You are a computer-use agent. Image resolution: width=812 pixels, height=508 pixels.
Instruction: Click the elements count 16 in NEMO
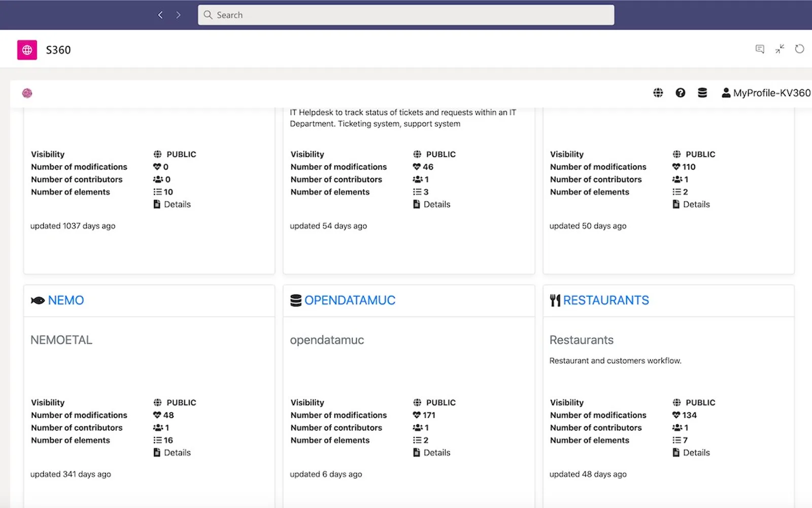pos(168,440)
